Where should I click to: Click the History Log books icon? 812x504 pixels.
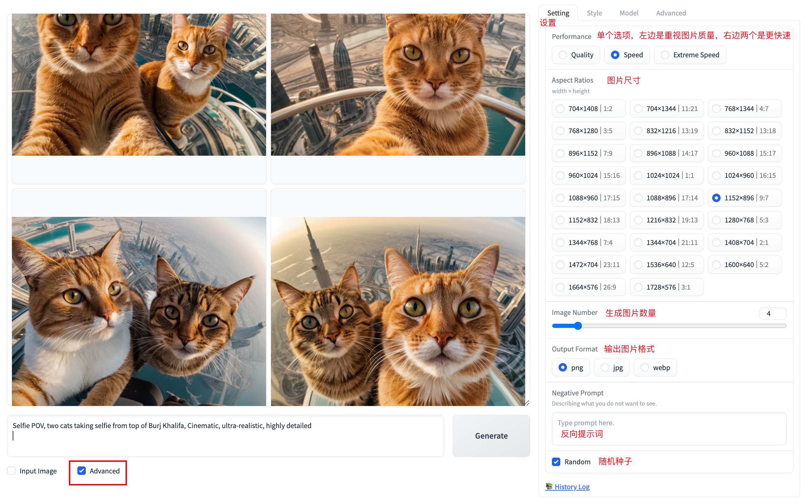[x=549, y=486]
